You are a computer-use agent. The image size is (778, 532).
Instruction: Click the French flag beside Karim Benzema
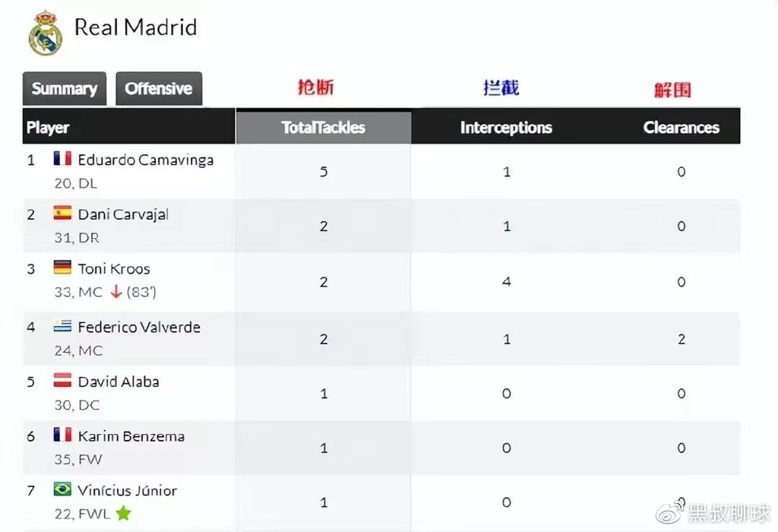[x=62, y=435]
